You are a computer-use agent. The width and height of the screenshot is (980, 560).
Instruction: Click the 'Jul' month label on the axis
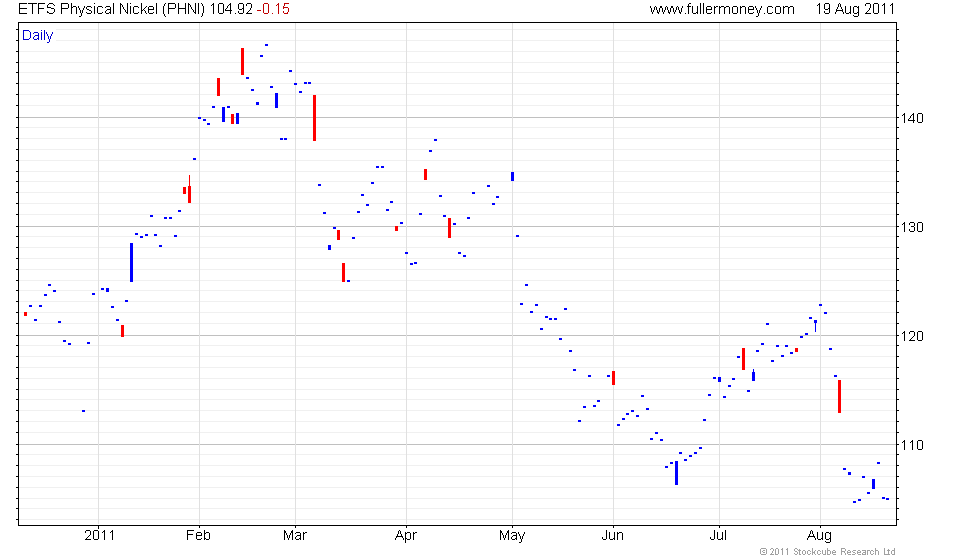[718, 536]
